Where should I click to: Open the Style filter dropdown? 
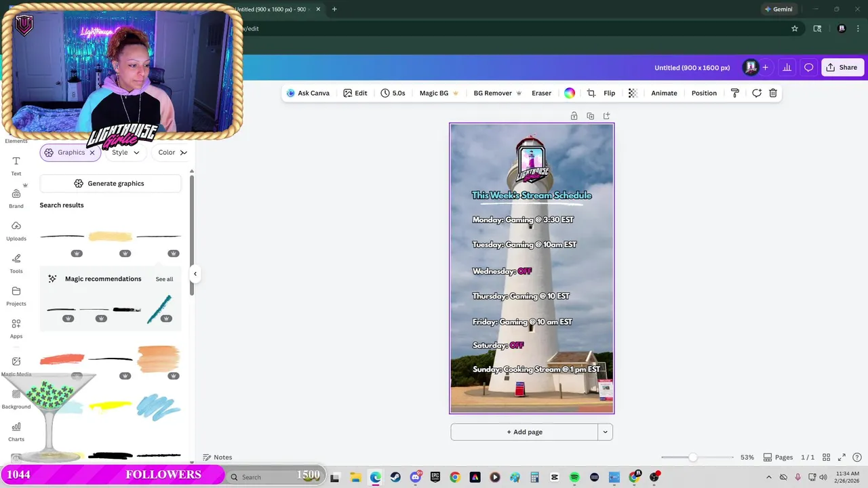(x=125, y=152)
